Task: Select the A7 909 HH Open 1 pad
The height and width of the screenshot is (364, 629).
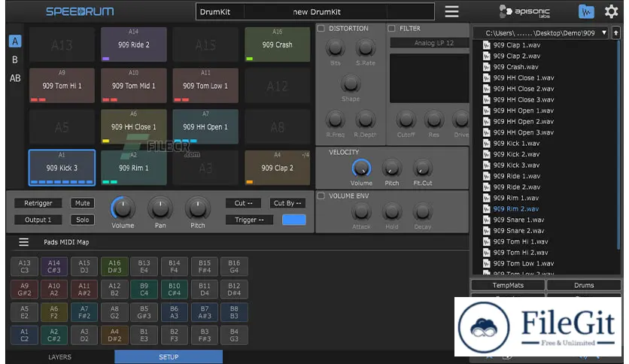Action: (x=205, y=126)
